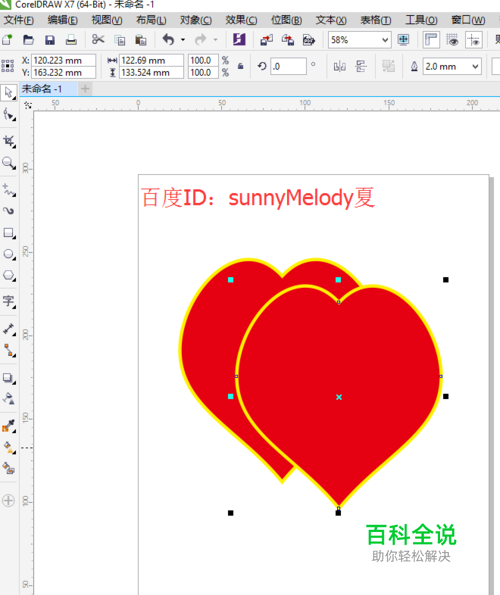This screenshot has width=500, height=595.
Task: Select the Text tool
Action: 9,302
